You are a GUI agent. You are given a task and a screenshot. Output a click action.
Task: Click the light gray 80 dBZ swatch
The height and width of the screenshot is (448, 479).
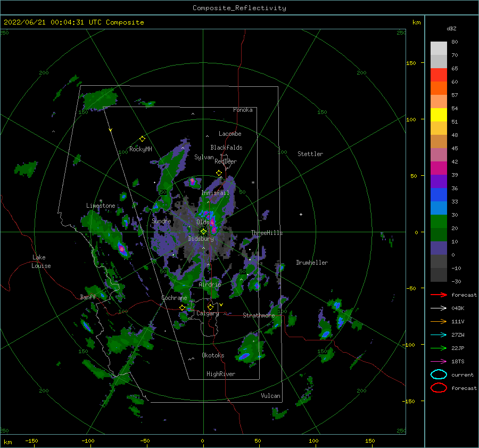coord(439,48)
